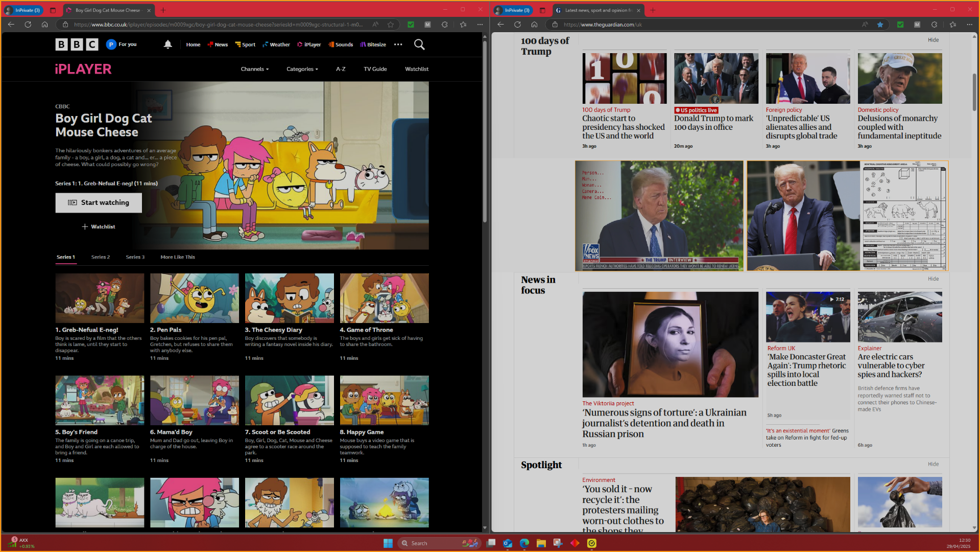Hide the 100 days of Trump section

point(933,40)
